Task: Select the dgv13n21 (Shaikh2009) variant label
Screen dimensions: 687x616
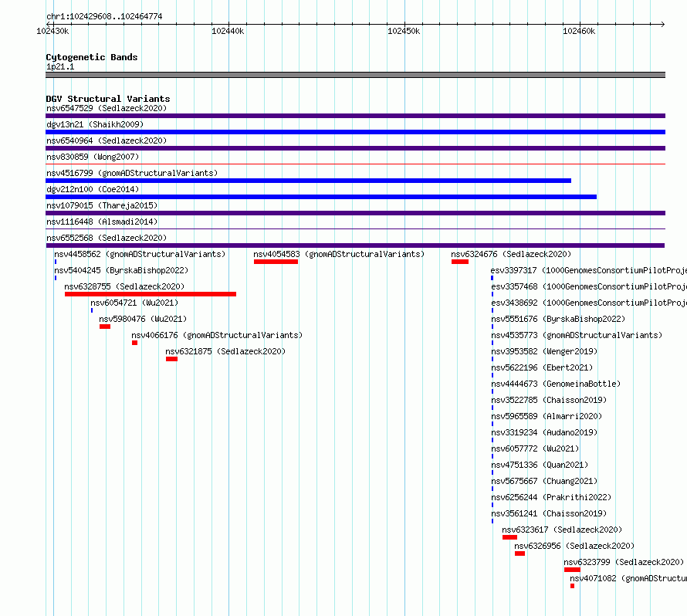Action: (x=95, y=124)
